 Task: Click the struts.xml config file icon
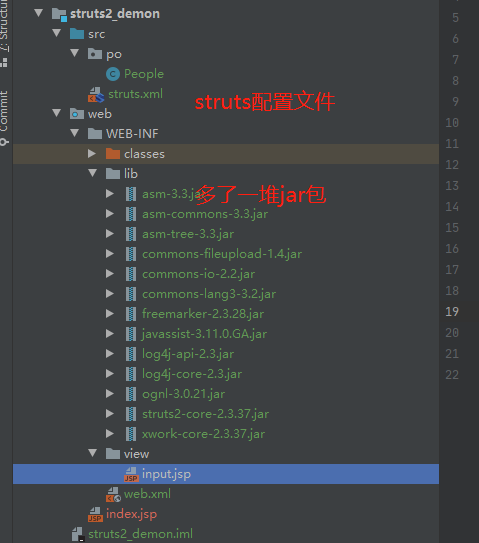(96, 95)
